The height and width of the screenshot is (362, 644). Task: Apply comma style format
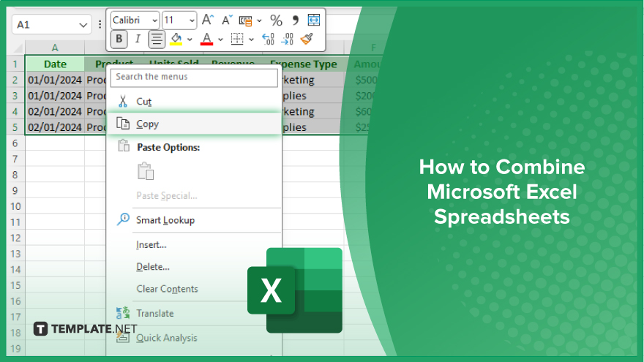(296, 20)
